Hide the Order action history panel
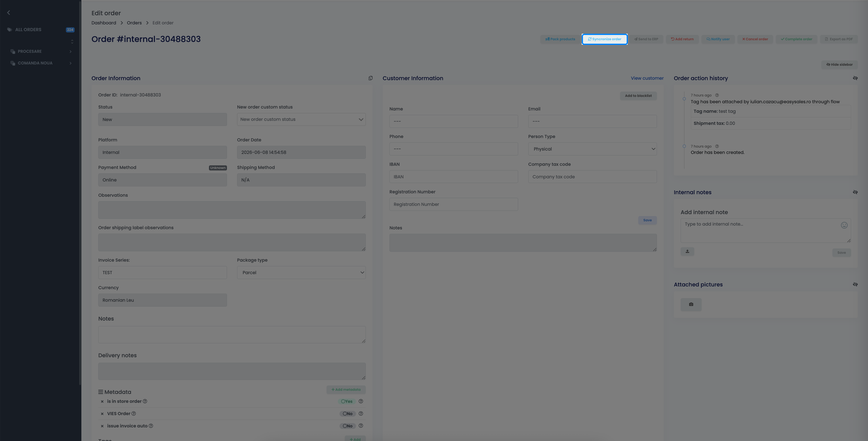 855,78
